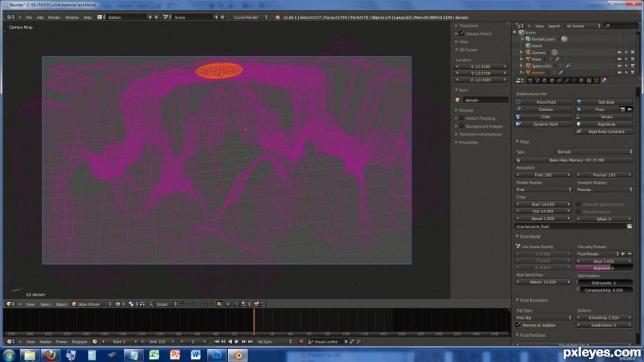Open Firefox from the taskbar
644x362 pixels.
[51, 355]
